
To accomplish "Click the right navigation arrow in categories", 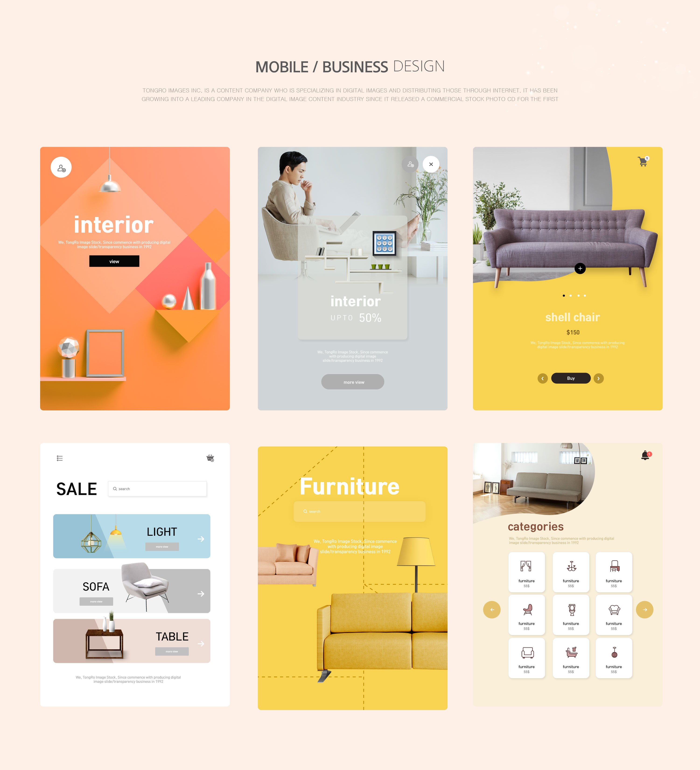I will 645,610.
